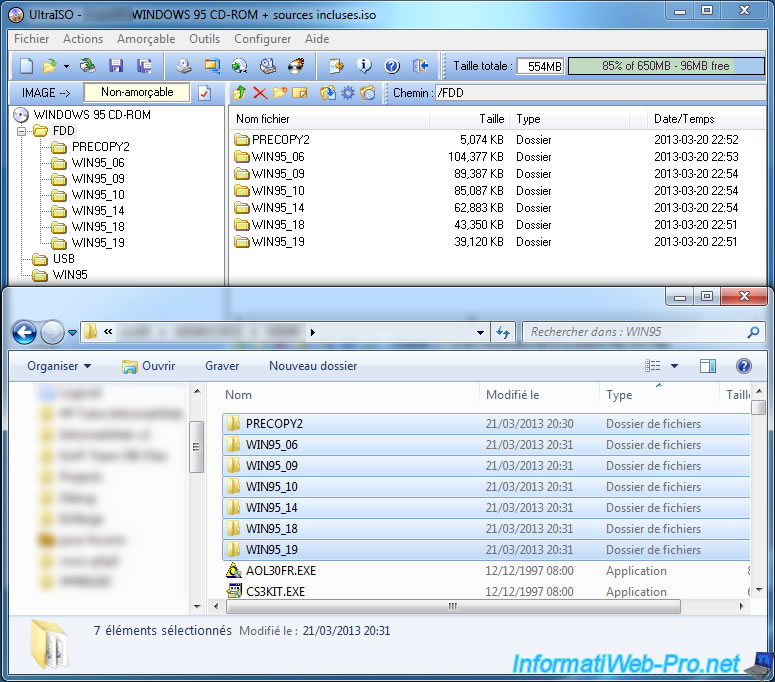Image resolution: width=775 pixels, height=682 pixels.
Task: Delete selected item with red X icon
Action: pyautogui.click(x=260, y=93)
